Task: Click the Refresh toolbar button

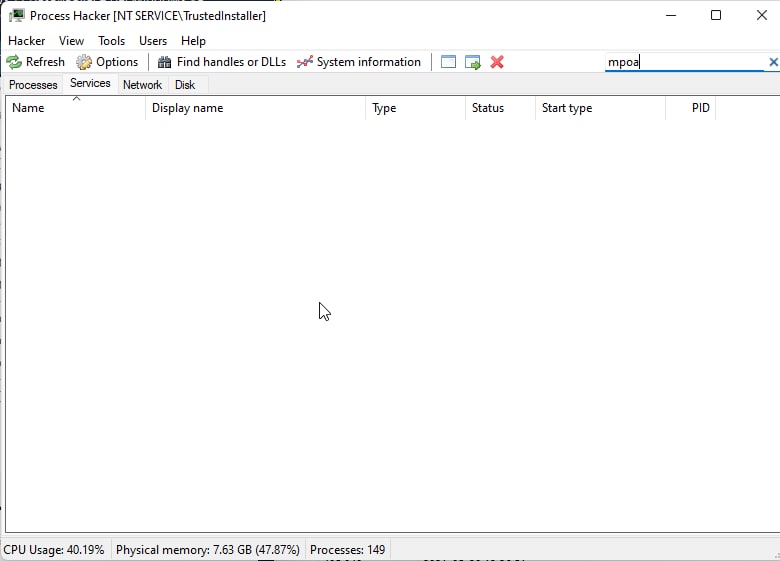Action: [35, 62]
